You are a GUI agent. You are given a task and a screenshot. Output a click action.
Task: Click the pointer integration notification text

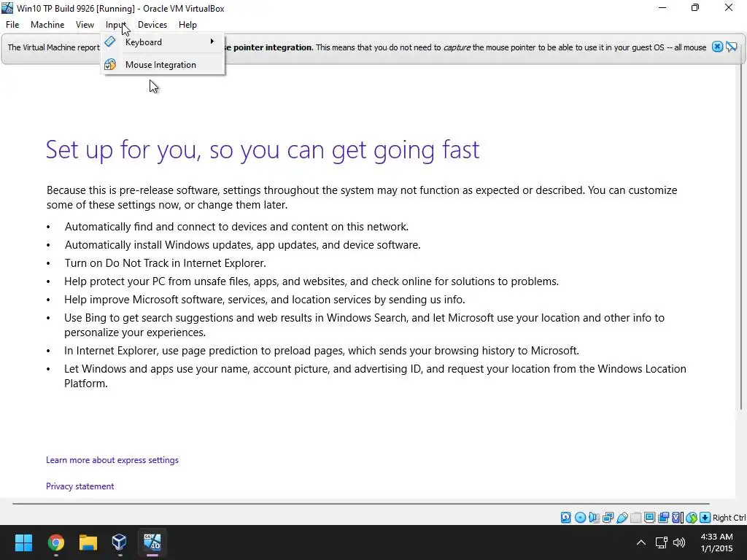[x=465, y=47]
